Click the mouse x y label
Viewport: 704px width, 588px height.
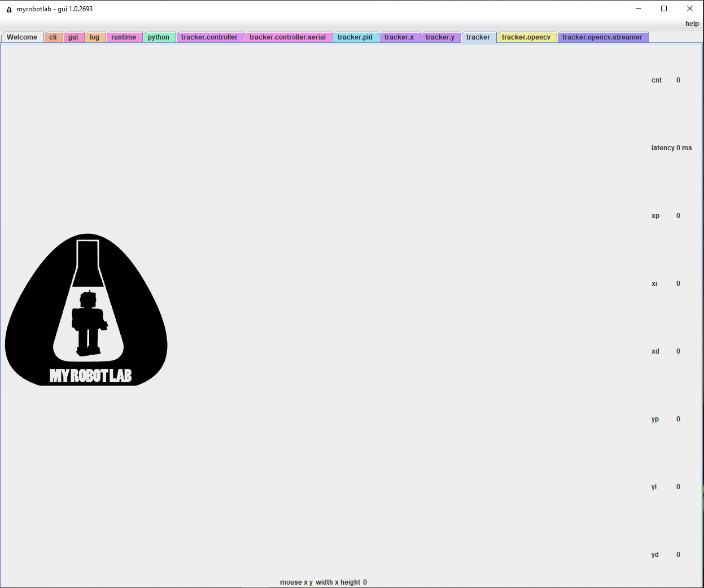click(296, 582)
